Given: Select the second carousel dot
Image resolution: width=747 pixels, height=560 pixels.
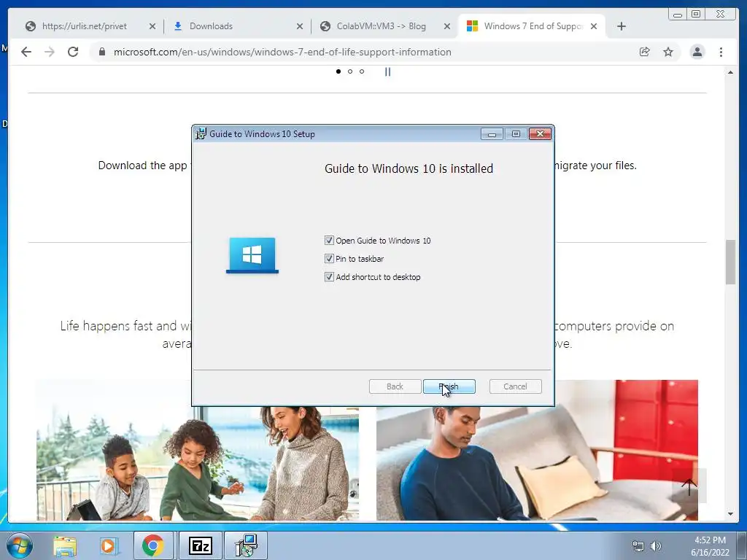Looking at the screenshot, I should click(350, 71).
